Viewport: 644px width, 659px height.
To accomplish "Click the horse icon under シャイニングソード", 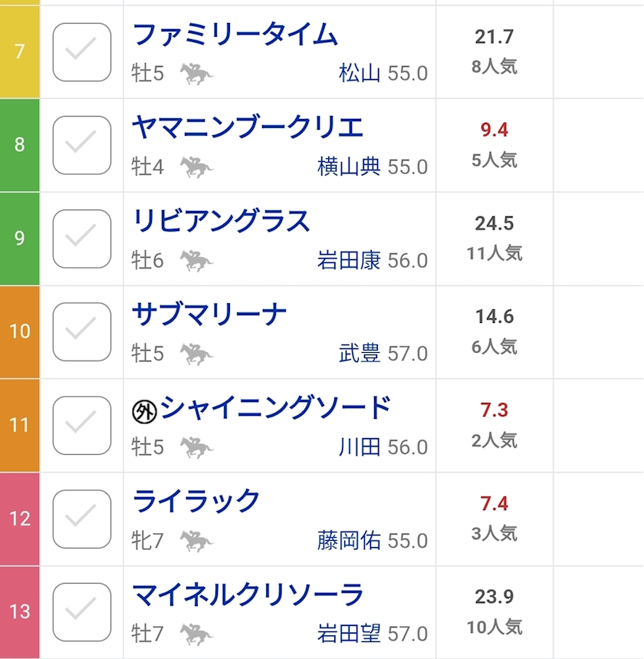I will [196, 447].
